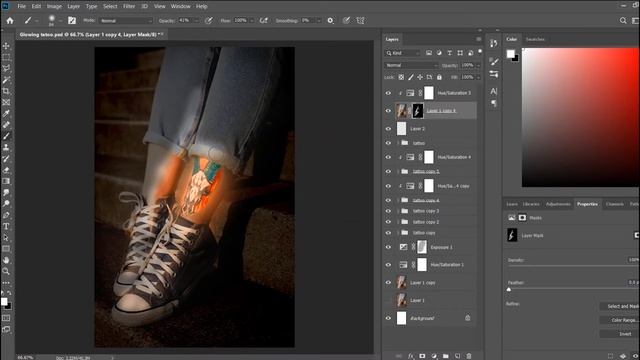Open the Filter menu
Screen dimensions: 640x360
129,7
